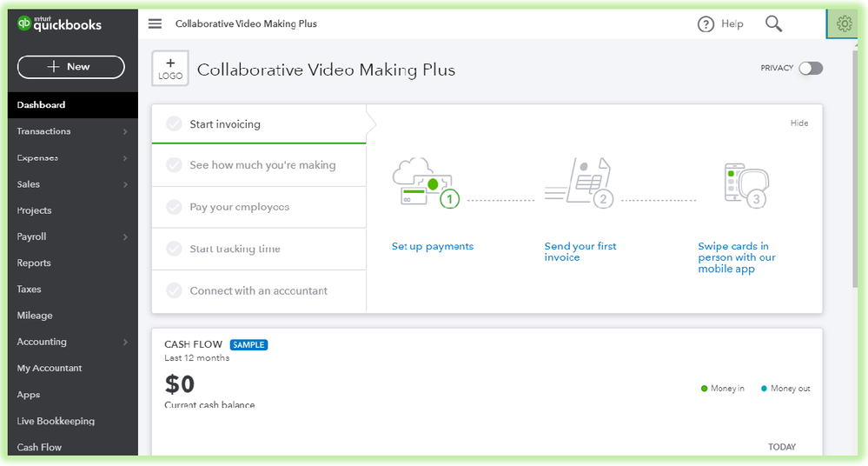
Task: Click the Money in legend entry
Action: tap(722, 389)
